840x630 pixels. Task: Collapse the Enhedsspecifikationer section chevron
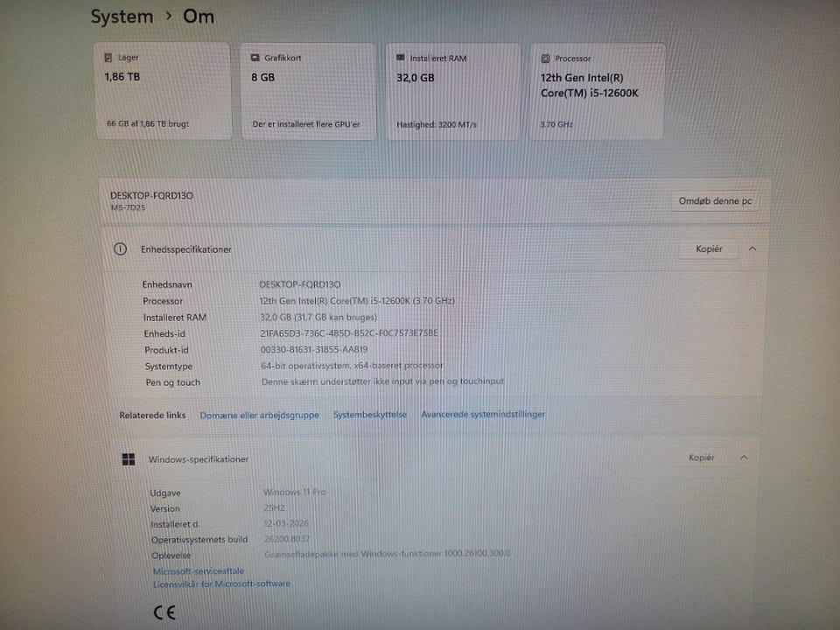[752, 248]
